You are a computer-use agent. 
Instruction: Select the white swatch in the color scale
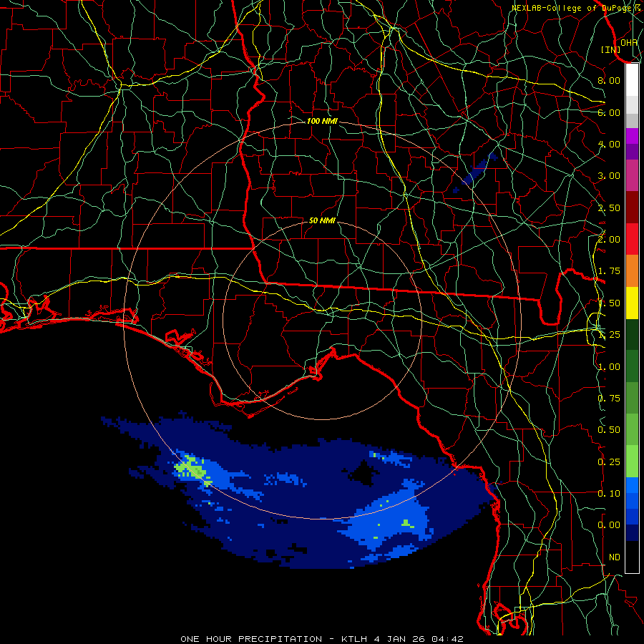(632, 79)
